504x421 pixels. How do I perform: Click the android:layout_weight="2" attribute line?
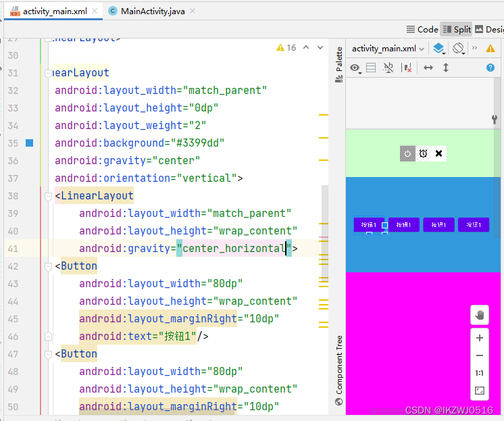[130, 126]
